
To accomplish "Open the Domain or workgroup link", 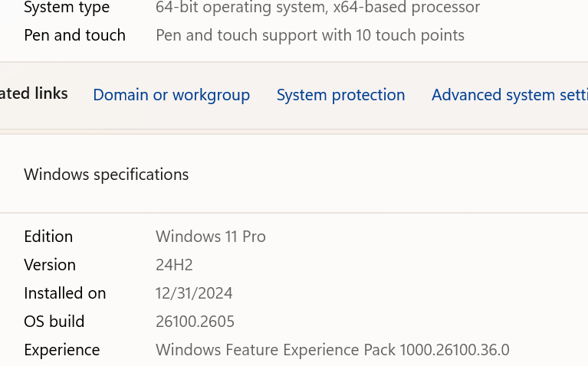I will [x=171, y=95].
